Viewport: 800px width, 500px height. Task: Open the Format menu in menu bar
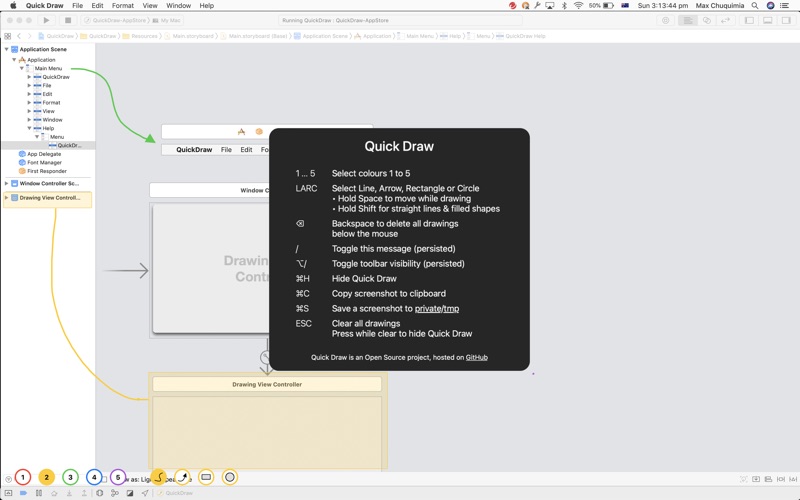click(x=122, y=6)
